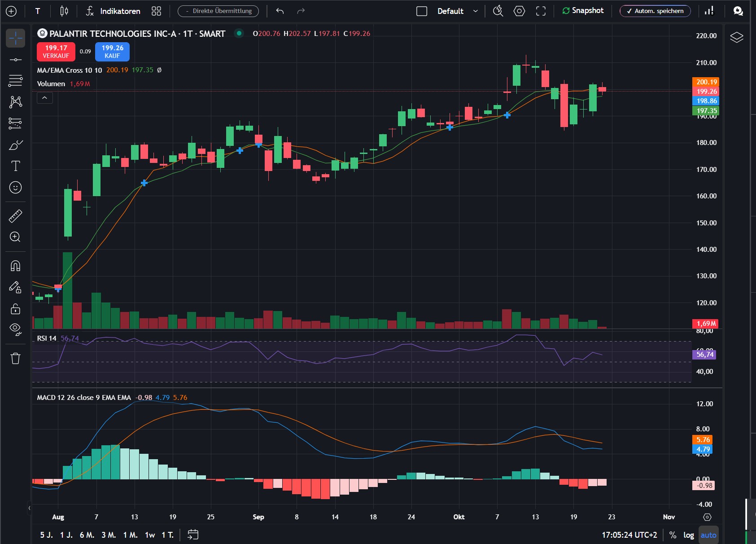Click the redo arrow
The width and height of the screenshot is (756, 544).
301,11
